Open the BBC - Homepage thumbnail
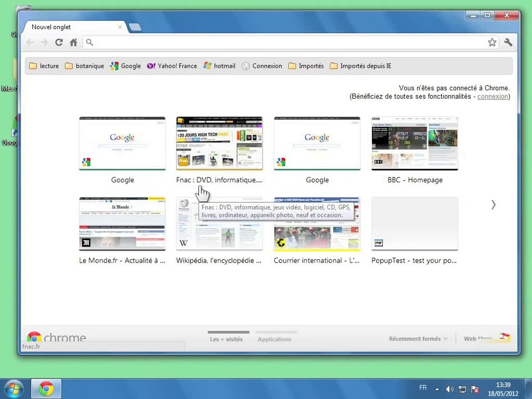The width and height of the screenshot is (532, 399). pos(415,143)
